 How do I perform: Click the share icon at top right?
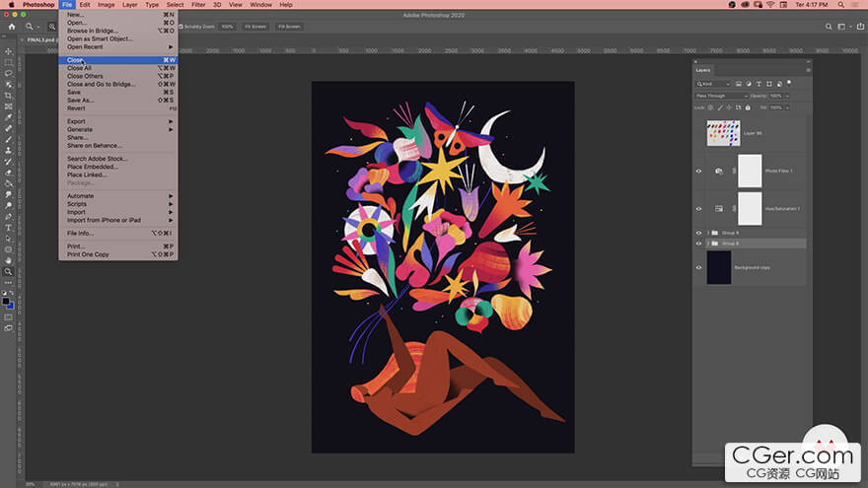click(860, 26)
